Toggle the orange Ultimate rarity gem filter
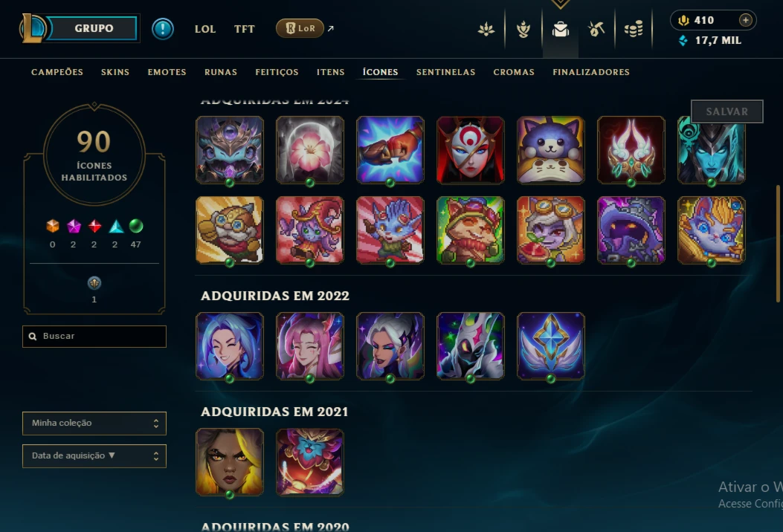Image resolution: width=783 pixels, height=532 pixels. [x=53, y=226]
